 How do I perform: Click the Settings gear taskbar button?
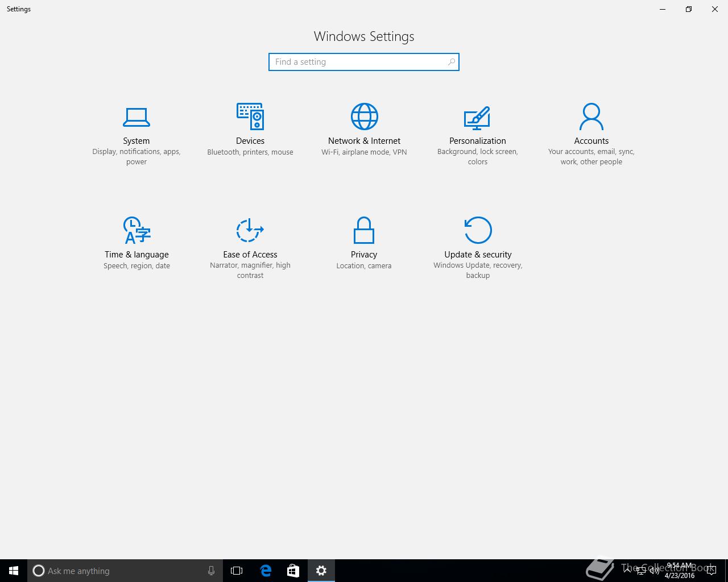[321, 571]
